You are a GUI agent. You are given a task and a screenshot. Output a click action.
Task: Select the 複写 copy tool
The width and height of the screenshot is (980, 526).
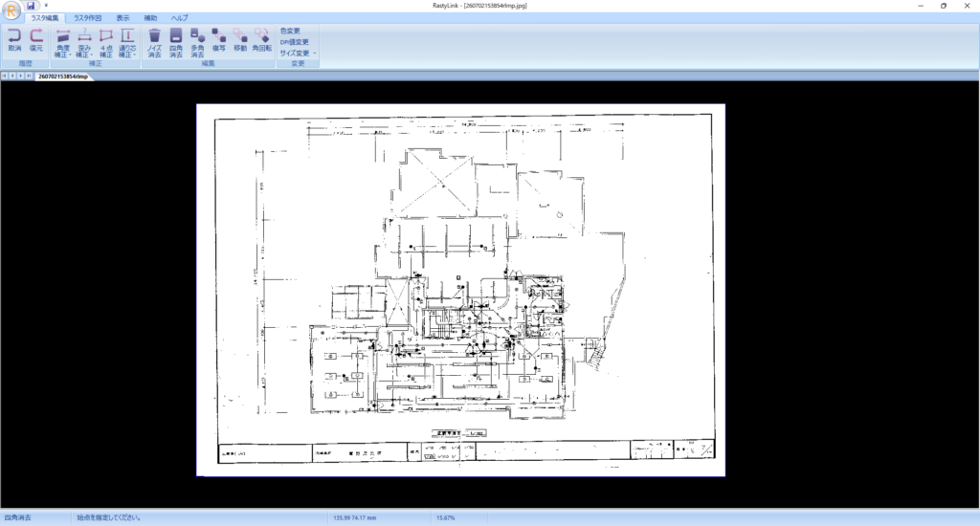219,40
